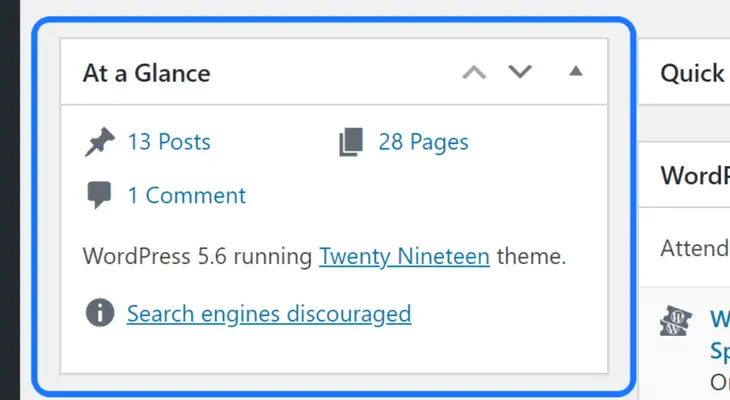Screen dimensions: 730x400
Task: Open the 28 Pages link
Action: point(423,142)
